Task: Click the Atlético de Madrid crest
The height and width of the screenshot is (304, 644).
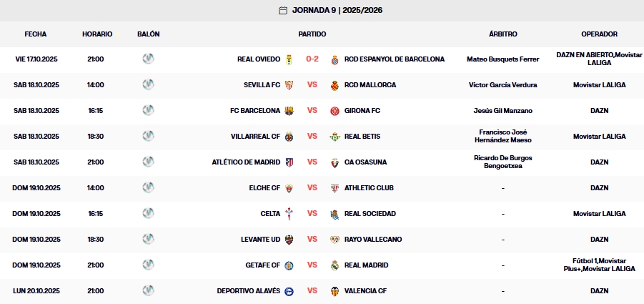Action: (289, 162)
